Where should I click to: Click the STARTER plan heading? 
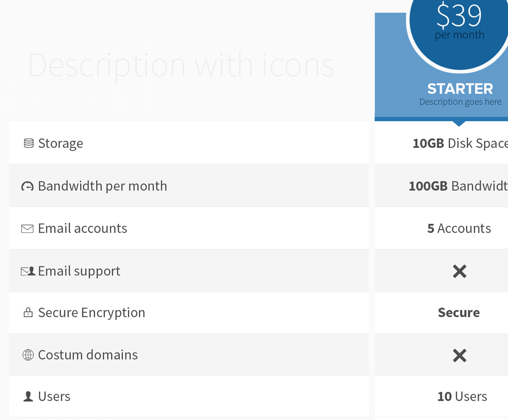pyautogui.click(x=460, y=89)
